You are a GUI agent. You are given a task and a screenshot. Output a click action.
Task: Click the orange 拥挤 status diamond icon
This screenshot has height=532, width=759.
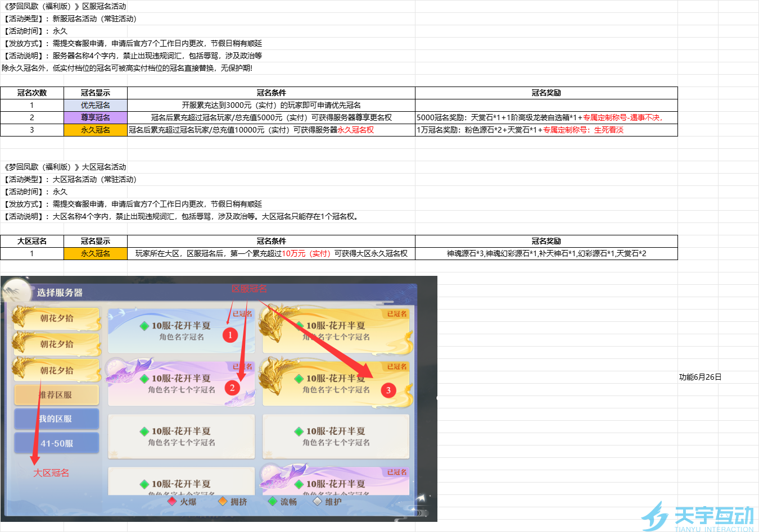[x=223, y=501]
